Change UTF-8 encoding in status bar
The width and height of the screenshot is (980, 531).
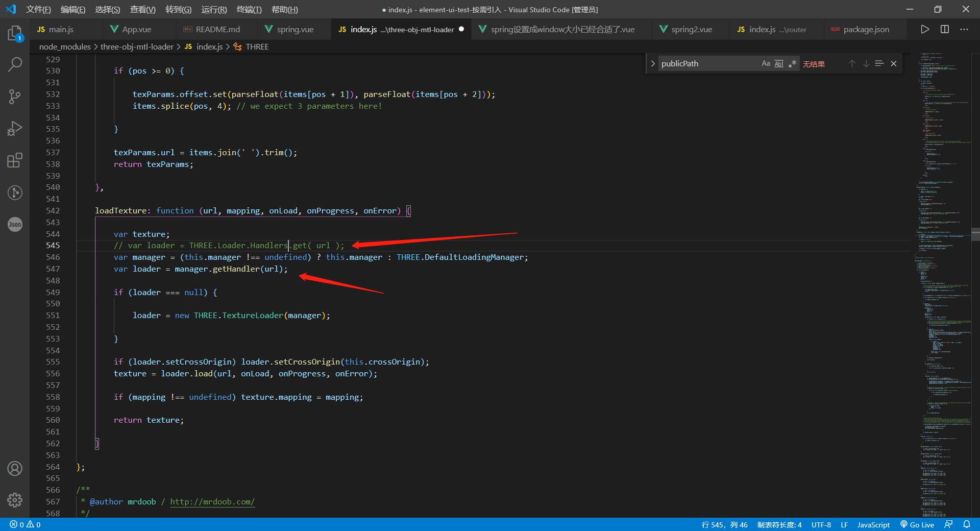[x=821, y=524]
